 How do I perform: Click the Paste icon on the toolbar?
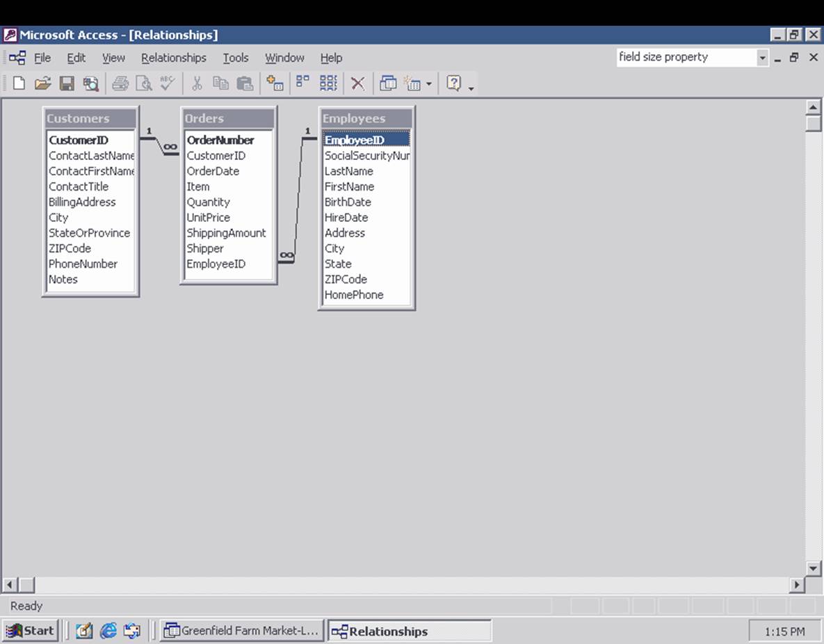(246, 83)
